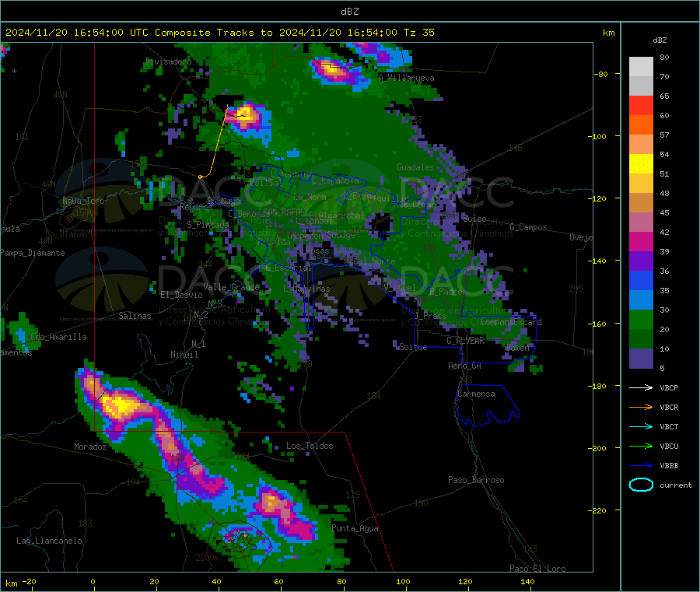Select the light blue swatch below 35 dBZ
Viewport: 700px width, 592px height.
(641, 300)
